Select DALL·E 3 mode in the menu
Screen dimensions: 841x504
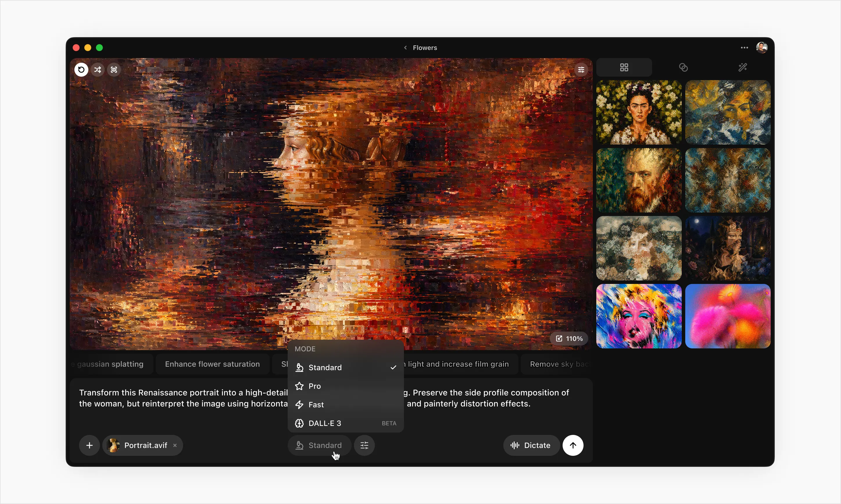tap(346, 423)
